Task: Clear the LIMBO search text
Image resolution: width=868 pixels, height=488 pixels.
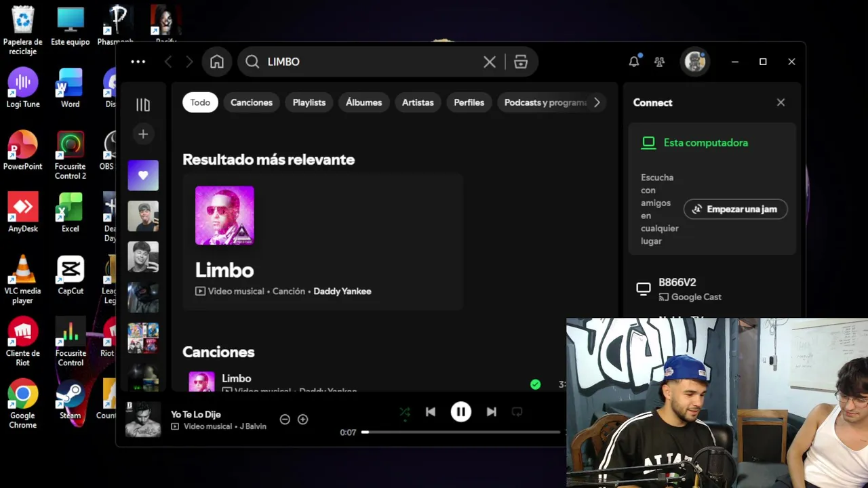Action: click(x=490, y=62)
